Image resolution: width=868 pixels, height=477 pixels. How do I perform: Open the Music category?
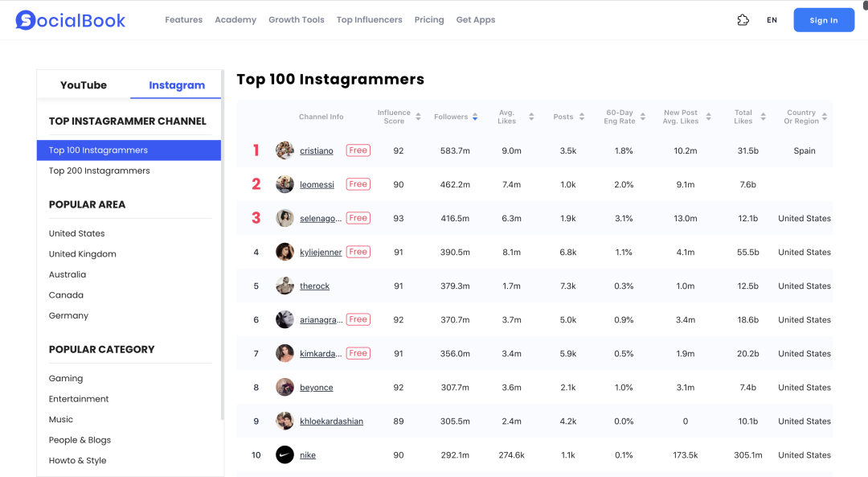pos(61,419)
